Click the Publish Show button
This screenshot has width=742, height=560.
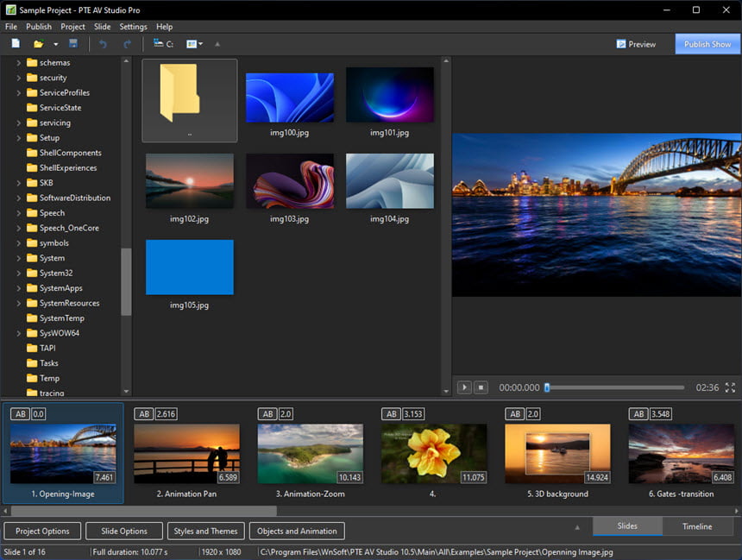[x=707, y=44]
